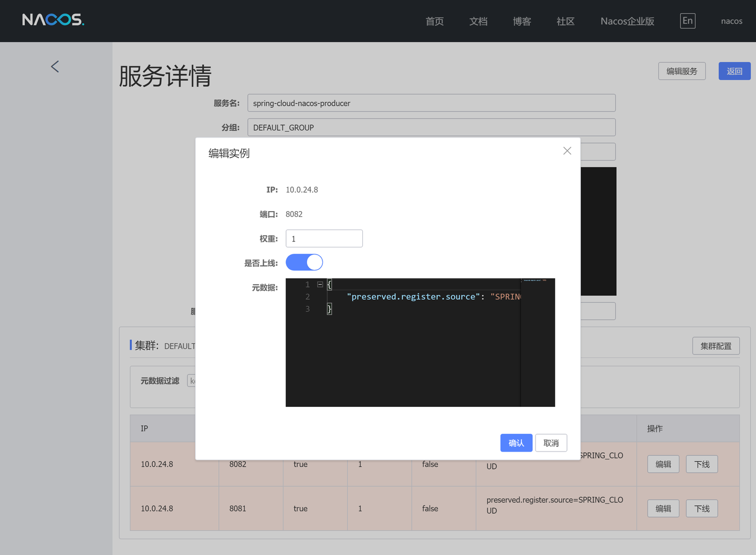Viewport: 756px width, 555px height.
Task: Confirm instance edits with 确认
Action: point(516,443)
